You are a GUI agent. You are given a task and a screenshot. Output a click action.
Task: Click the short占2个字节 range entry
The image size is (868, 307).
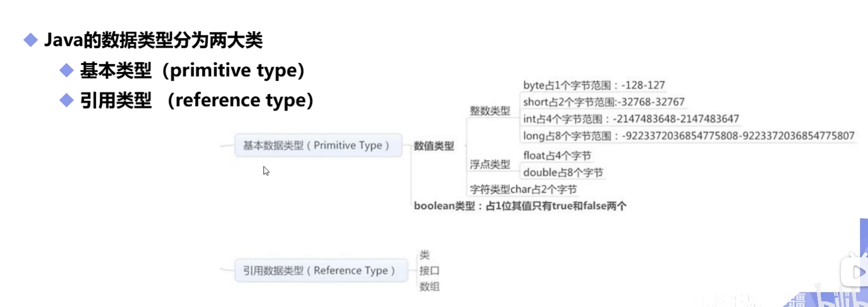click(603, 102)
